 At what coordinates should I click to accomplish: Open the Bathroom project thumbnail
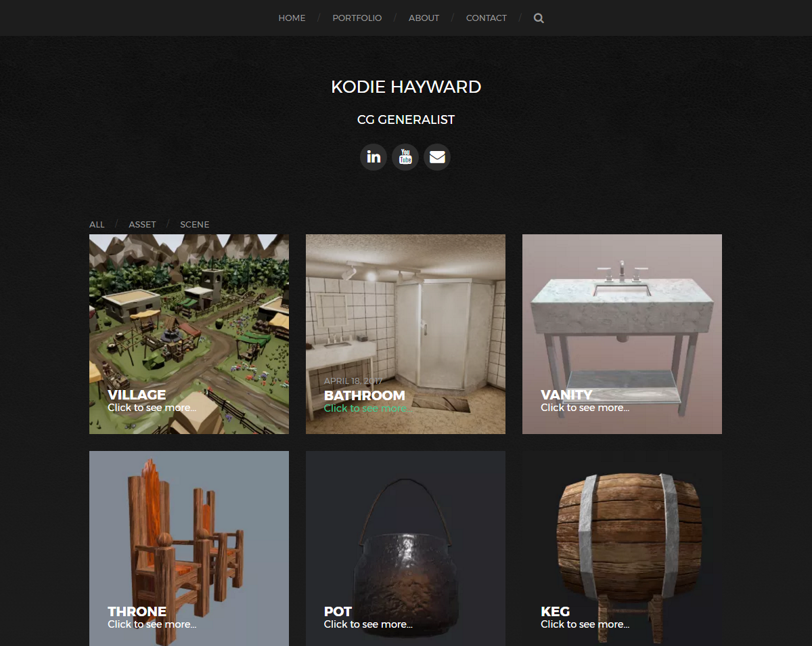click(x=405, y=334)
